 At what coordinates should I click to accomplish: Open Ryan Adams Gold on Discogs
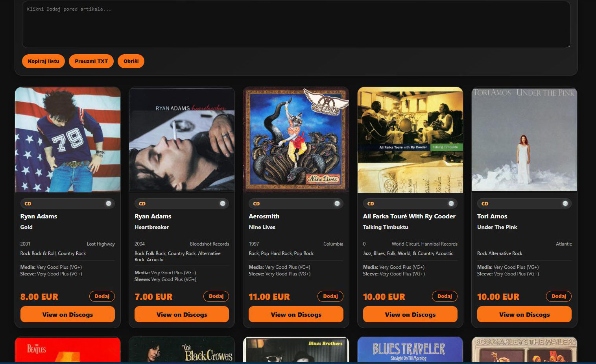click(68, 314)
